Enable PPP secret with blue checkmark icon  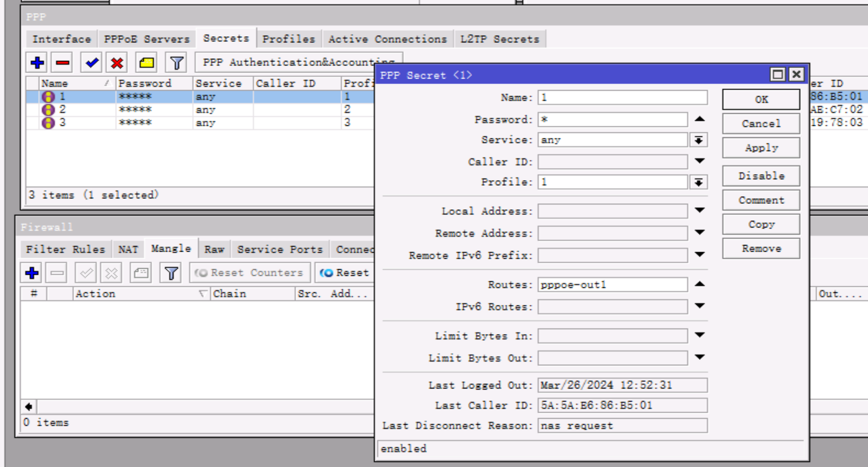click(91, 63)
